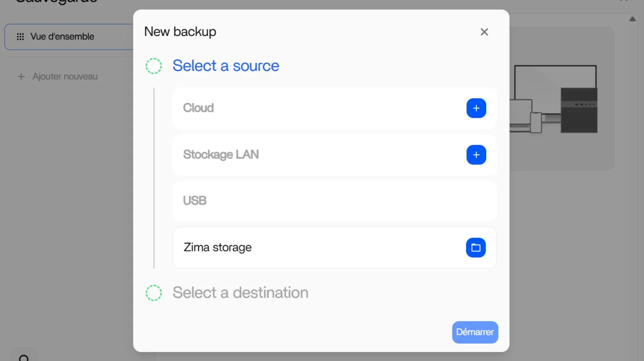Collapse the Select a source step
644x361 pixels.
225,66
